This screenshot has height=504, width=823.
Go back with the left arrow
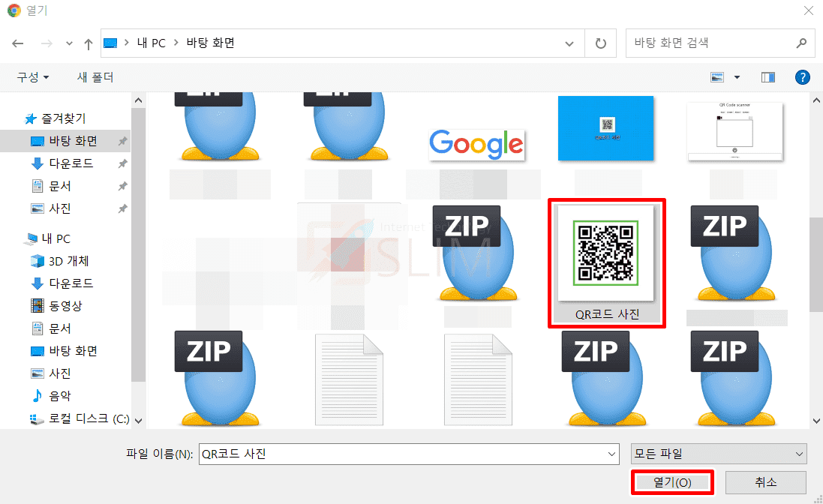pos(18,43)
